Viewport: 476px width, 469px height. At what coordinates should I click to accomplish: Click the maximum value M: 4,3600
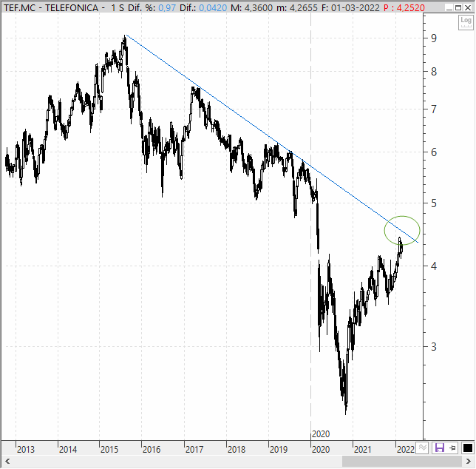tap(251, 8)
